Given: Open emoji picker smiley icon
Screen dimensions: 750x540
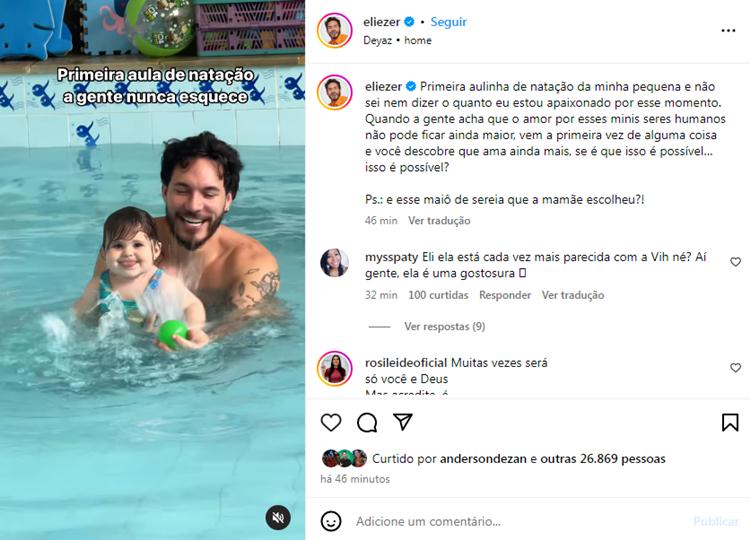Looking at the screenshot, I should click(x=331, y=521).
